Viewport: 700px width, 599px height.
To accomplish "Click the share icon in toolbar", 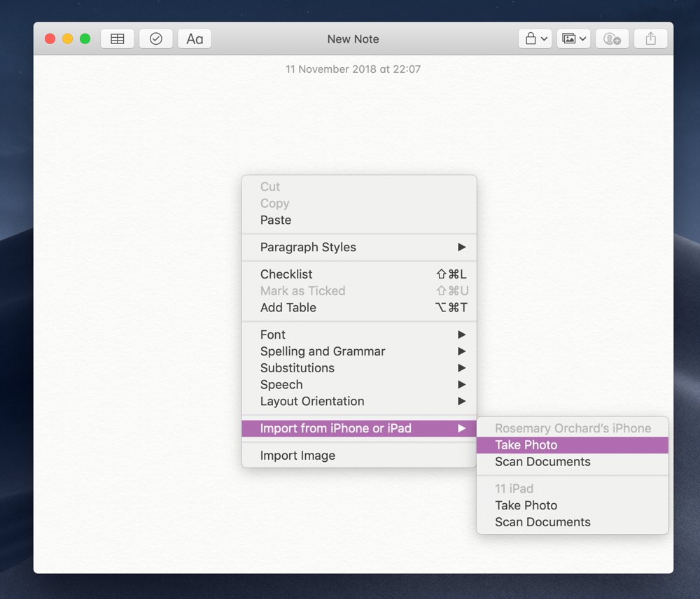I will [x=651, y=38].
